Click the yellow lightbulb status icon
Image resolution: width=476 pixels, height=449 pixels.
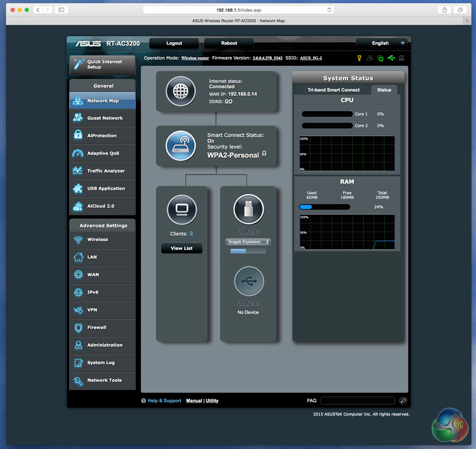(359, 58)
